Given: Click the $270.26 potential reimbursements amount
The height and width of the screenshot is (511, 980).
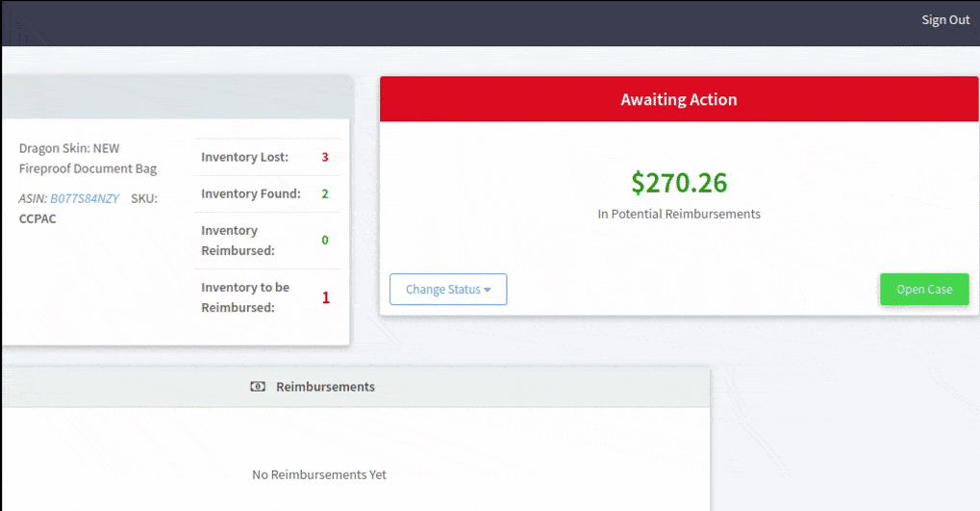Looking at the screenshot, I should pyautogui.click(x=679, y=183).
